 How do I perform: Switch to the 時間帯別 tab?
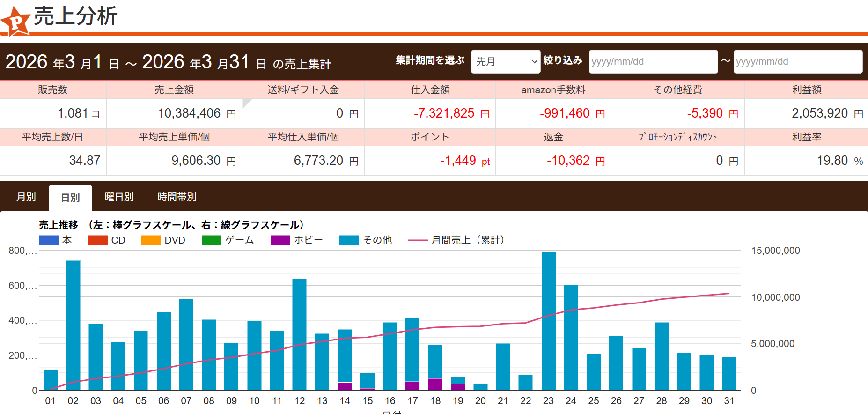[177, 197]
